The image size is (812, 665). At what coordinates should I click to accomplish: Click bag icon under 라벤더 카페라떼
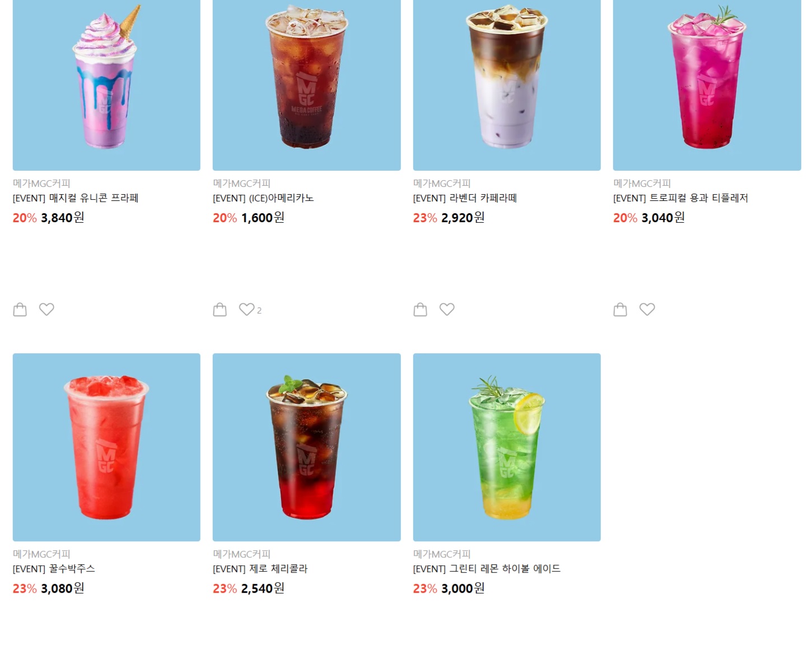coord(420,310)
